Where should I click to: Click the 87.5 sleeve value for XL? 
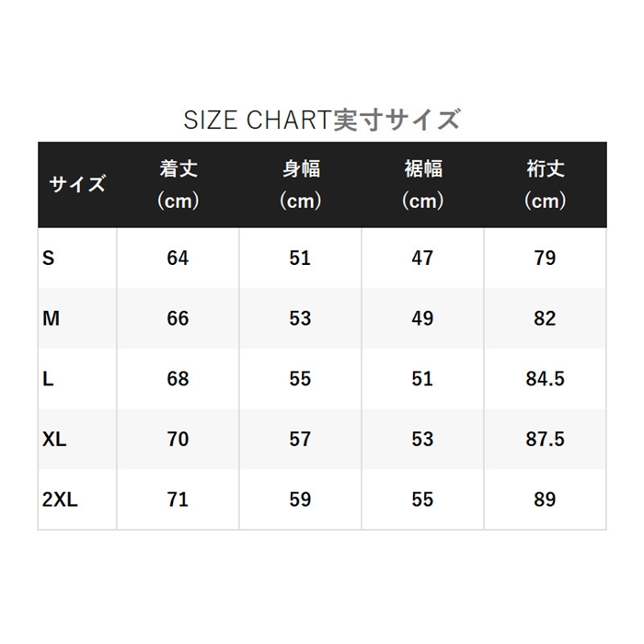pyautogui.click(x=545, y=439)
